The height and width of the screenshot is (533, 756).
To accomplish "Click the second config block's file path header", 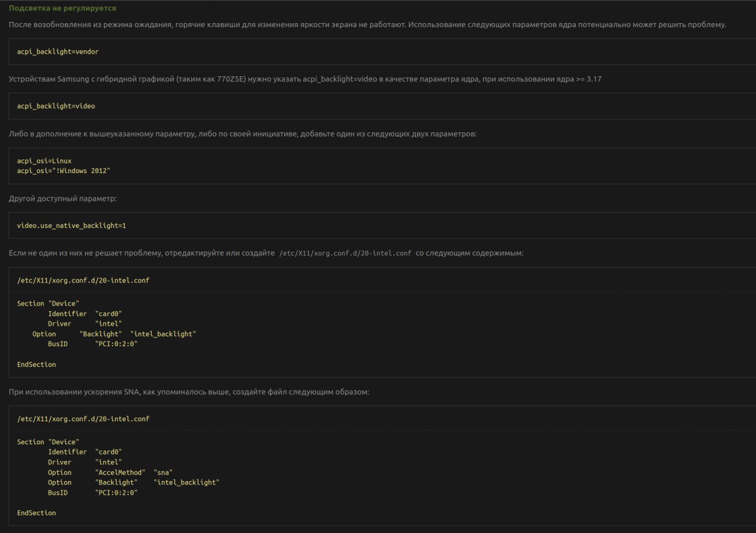I will (83, 419).
